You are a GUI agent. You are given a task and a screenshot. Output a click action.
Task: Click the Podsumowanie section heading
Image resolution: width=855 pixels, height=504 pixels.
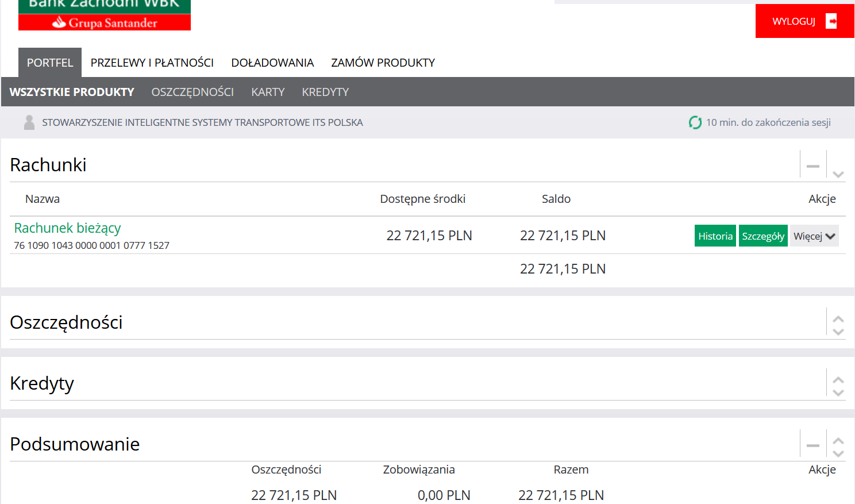click(x=75, y=444)
